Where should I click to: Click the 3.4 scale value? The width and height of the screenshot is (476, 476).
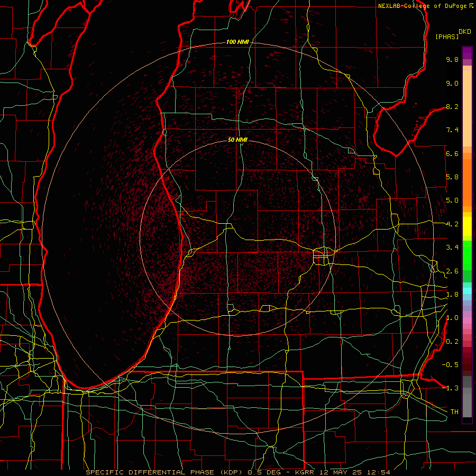point(452,248)
